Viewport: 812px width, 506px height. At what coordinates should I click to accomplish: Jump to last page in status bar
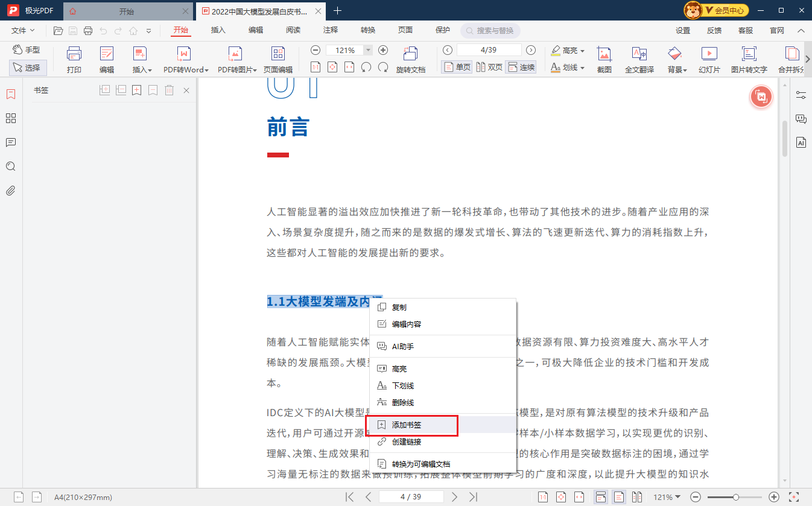[x=474, y=497]
